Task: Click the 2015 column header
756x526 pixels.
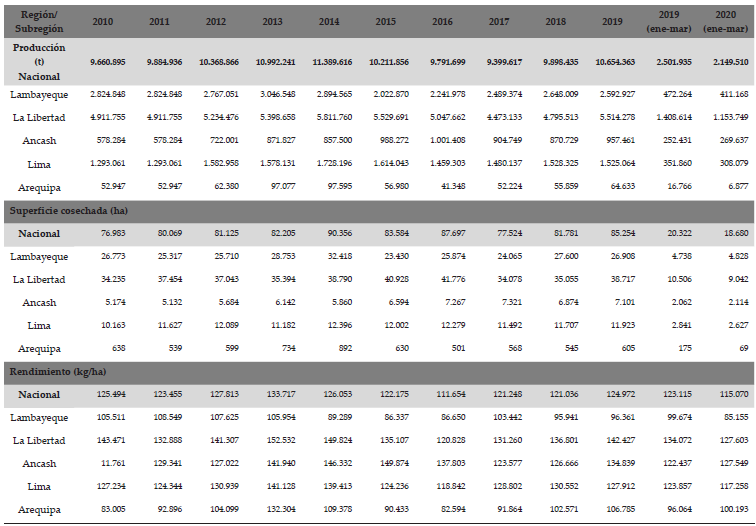Action: point(385,21)
